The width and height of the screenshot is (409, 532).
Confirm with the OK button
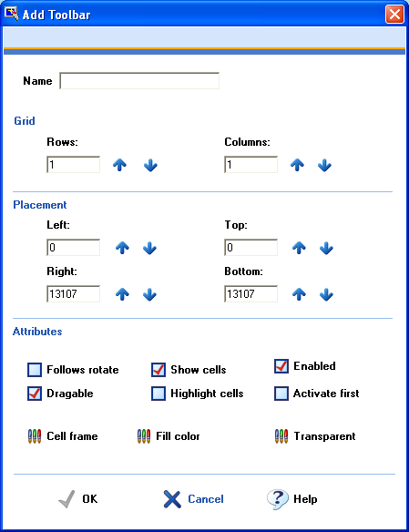tap(78, 499)
